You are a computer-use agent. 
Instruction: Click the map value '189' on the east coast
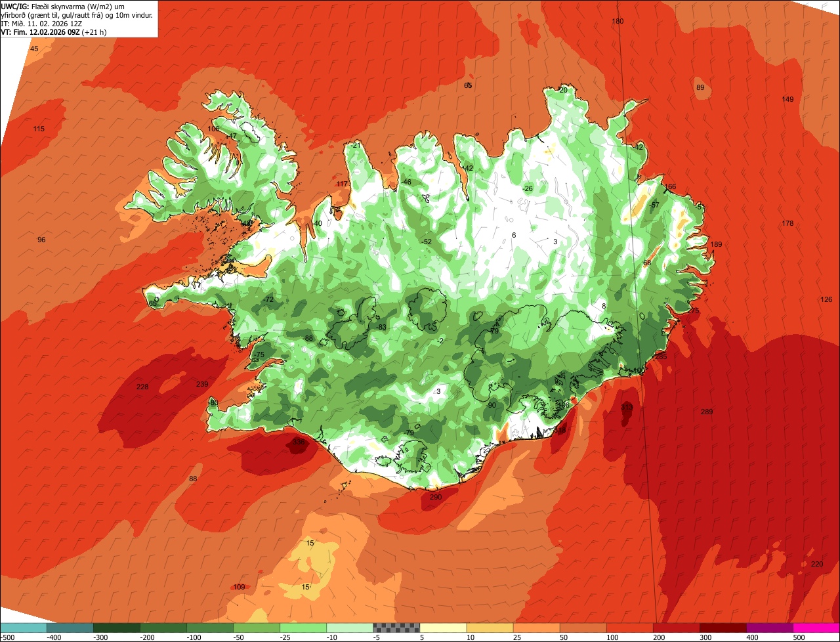pos(716,244)
